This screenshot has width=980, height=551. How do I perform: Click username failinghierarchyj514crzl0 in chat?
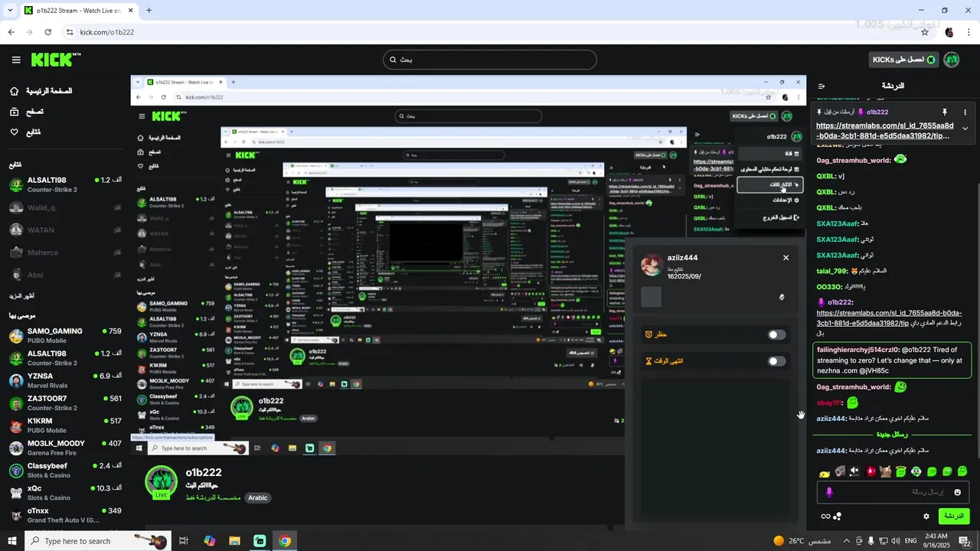click(x=858, y=350)
